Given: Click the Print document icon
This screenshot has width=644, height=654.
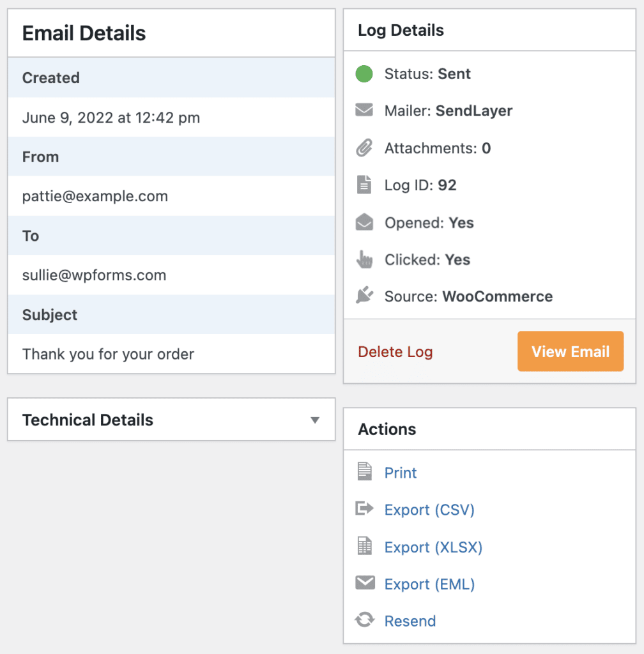Looking at the screenshot, I should 364,472.
